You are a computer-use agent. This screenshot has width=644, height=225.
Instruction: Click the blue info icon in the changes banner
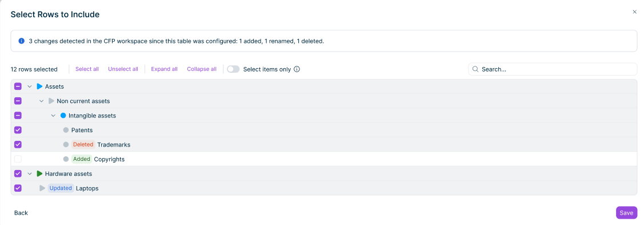pos(22,41)
